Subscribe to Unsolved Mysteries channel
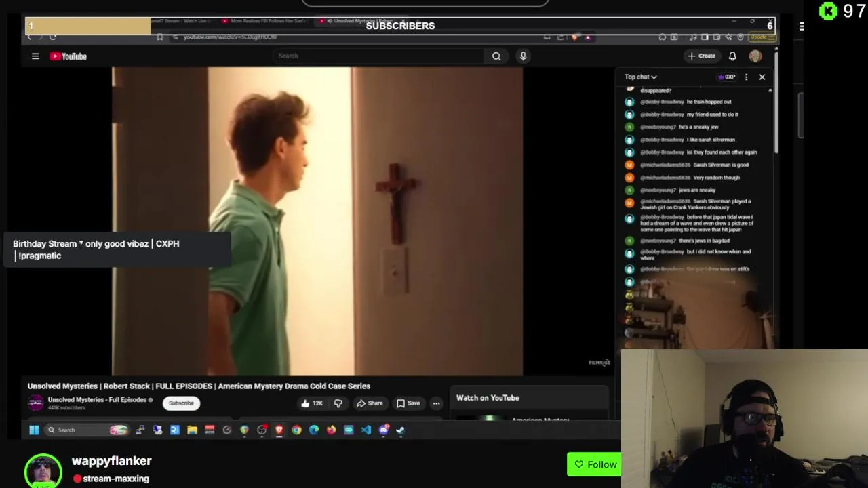This screenshot has height=488, width=868. pyautogui.click(x=181, y=403)
